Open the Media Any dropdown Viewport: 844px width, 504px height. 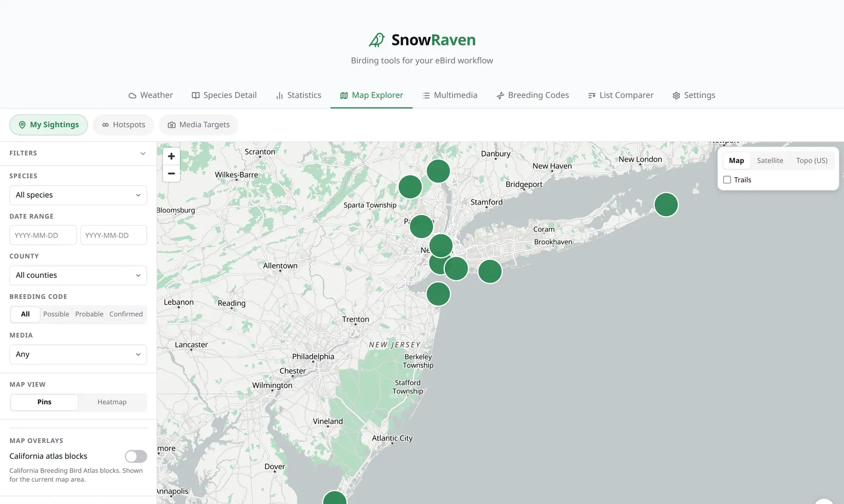(78, 354)
